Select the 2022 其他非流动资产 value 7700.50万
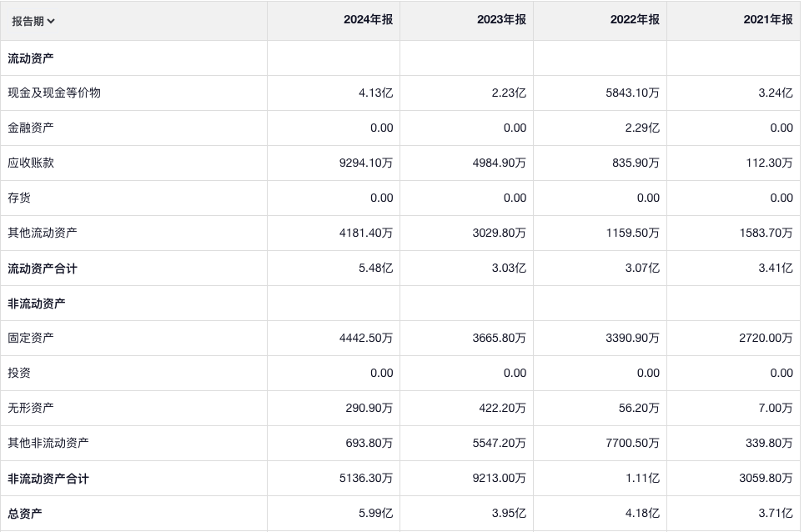This screenshot has height=532, width=804. [632, 444]
